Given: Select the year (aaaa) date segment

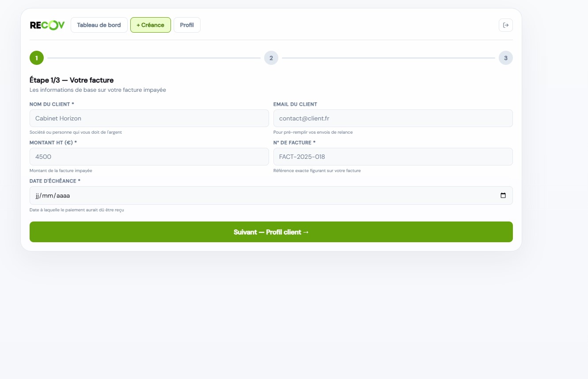Looking at the screenshot, I should coord(63,195).
